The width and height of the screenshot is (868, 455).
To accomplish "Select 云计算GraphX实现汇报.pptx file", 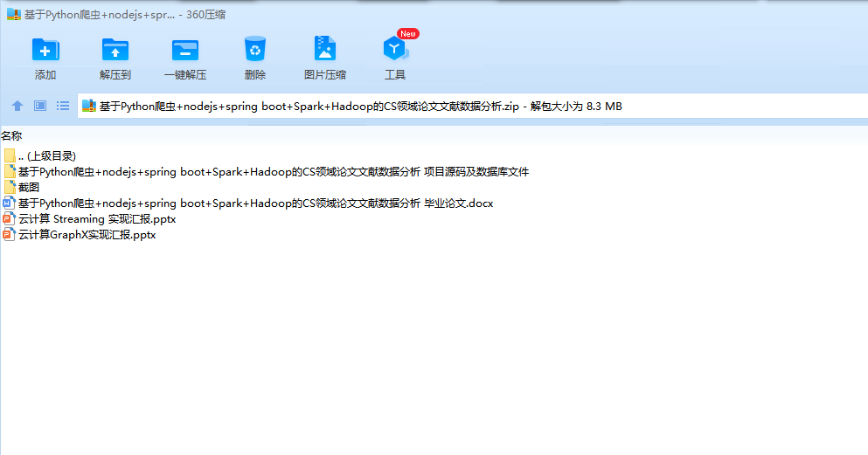I will pyautogui.click(x=80, y=235).
